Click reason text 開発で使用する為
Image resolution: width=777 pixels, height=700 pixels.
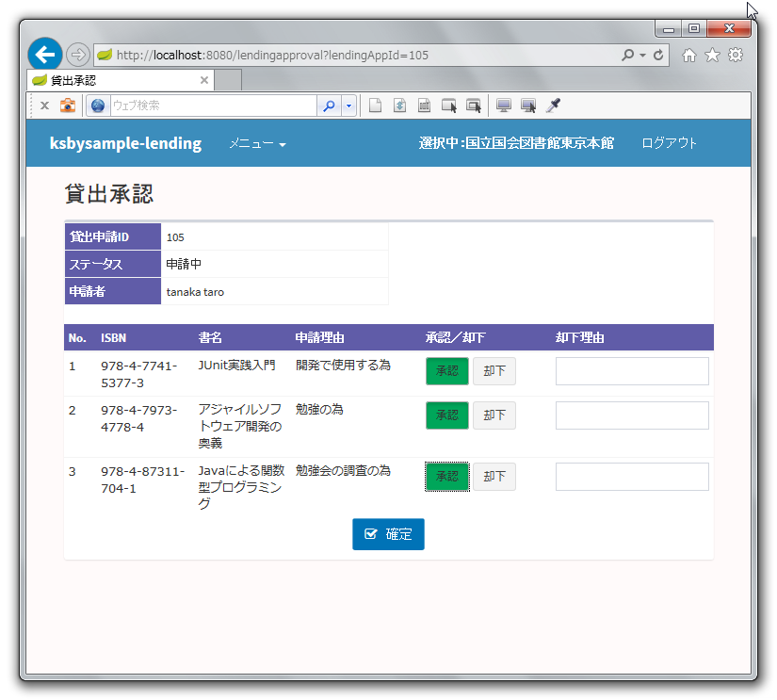(x=343, y=366)
